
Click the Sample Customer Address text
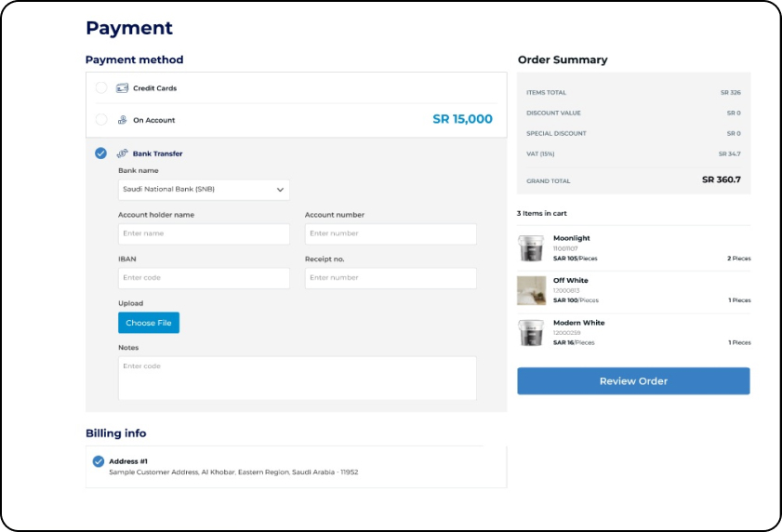click(x=233, y=472)
